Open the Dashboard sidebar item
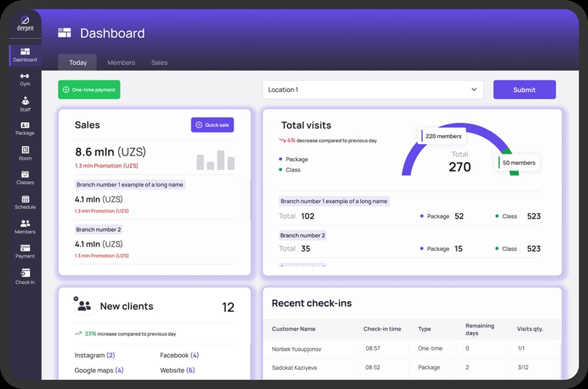Viewport: 588px width, 389px height. click(25, 55)
